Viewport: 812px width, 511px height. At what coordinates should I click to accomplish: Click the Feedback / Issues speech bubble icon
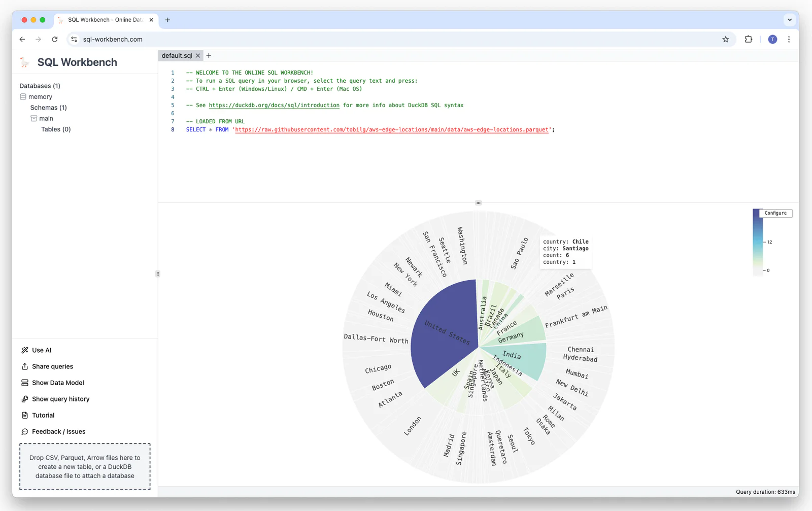point(25,431)
